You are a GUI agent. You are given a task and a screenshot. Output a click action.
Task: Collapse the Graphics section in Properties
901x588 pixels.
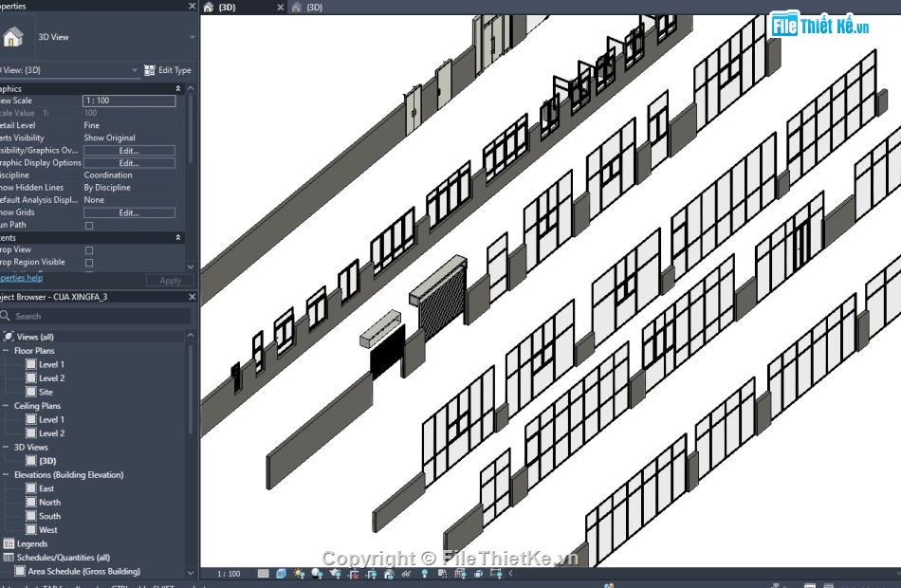coord(176,87)
